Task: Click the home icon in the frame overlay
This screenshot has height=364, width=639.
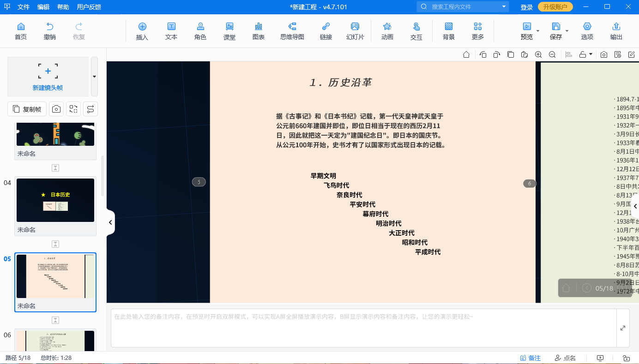Action: (567, 288)
